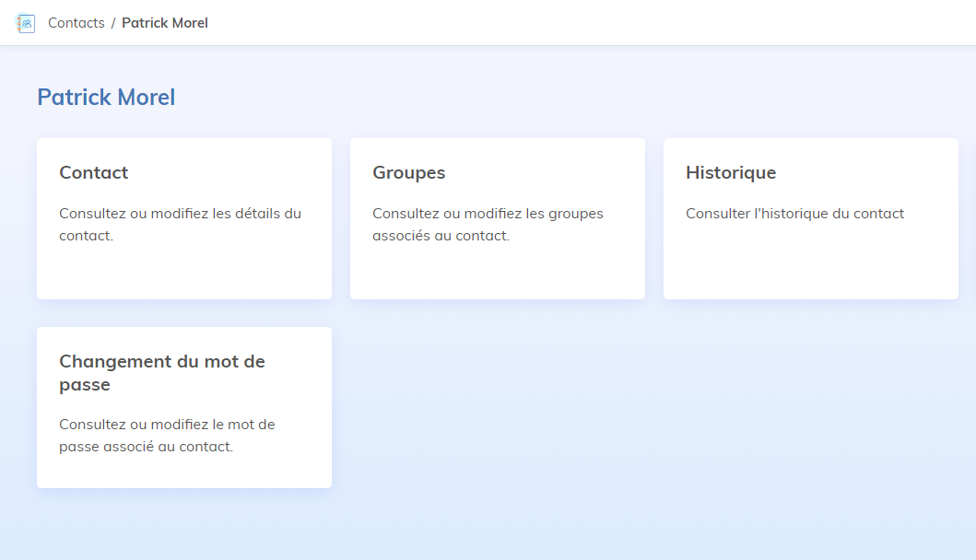Screen dimensions: 976x560
Task: Click Patrick Morel in the breadcrumb
Action: point(165,23)
